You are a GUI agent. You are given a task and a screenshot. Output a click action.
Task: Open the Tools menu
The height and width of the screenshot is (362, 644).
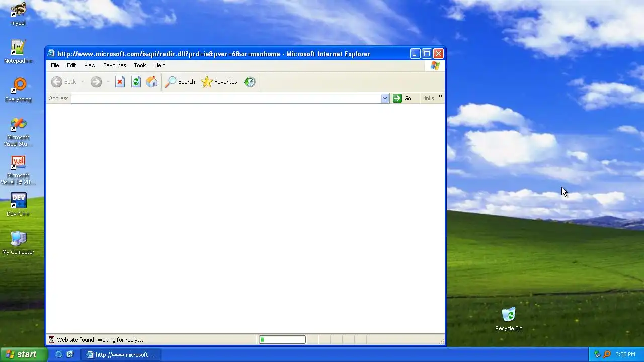140,65
